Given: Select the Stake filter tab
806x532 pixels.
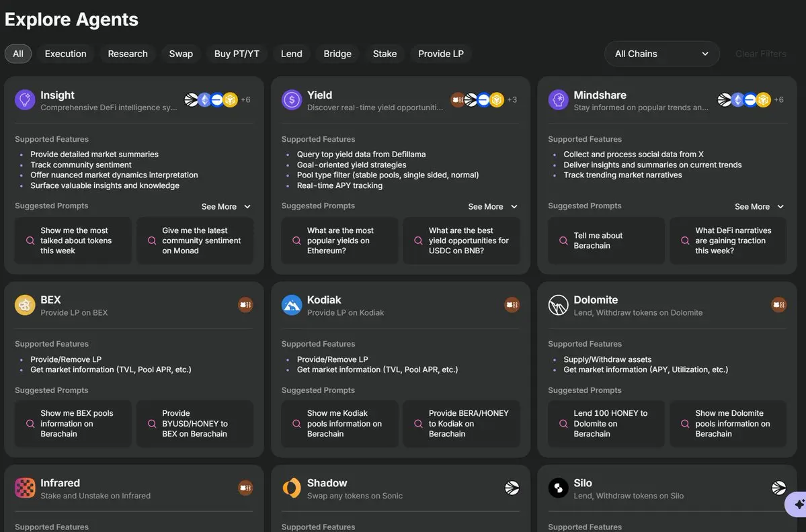Looking at the screenshot, I should (385, 54).
